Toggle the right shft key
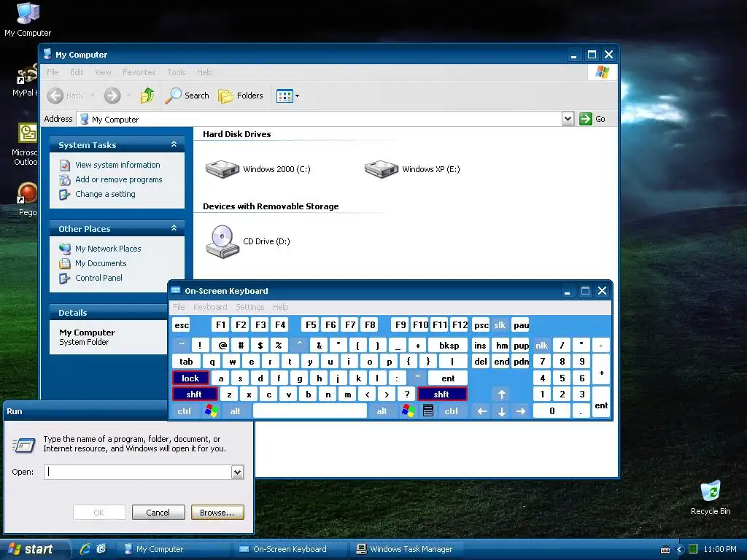Viewport: 747px width, 560px height. [x=442, y=394]
